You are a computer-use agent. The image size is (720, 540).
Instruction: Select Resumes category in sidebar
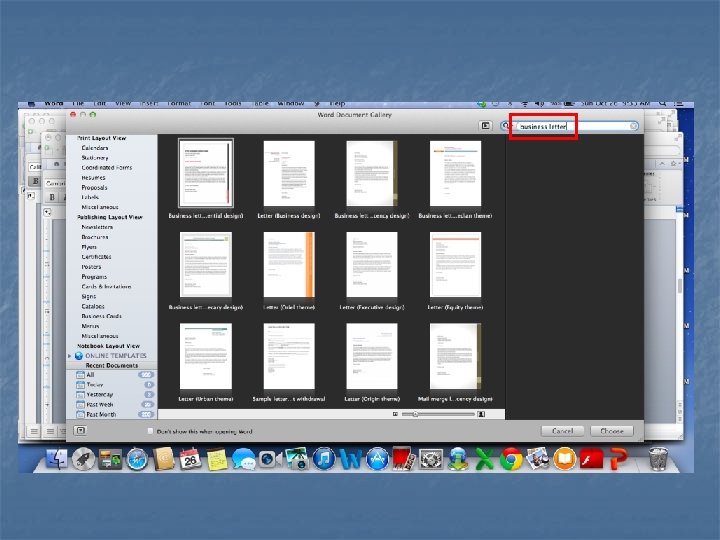pyautogui.click(x=93, y=178)
